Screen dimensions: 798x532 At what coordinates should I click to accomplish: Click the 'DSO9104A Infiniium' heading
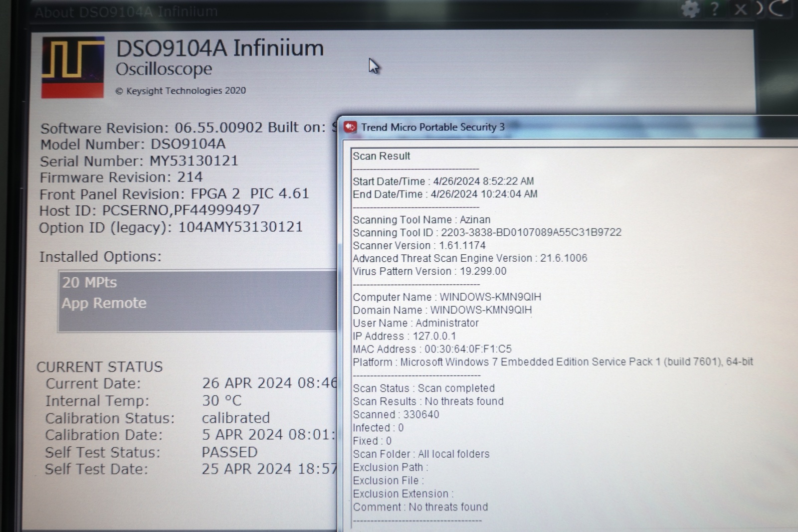(x=220, y=48)
